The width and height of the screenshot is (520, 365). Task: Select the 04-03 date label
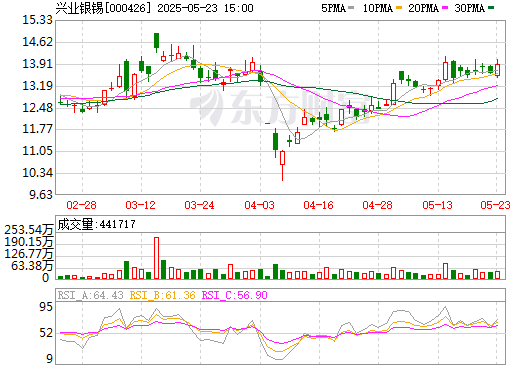[x=259, y=205]
